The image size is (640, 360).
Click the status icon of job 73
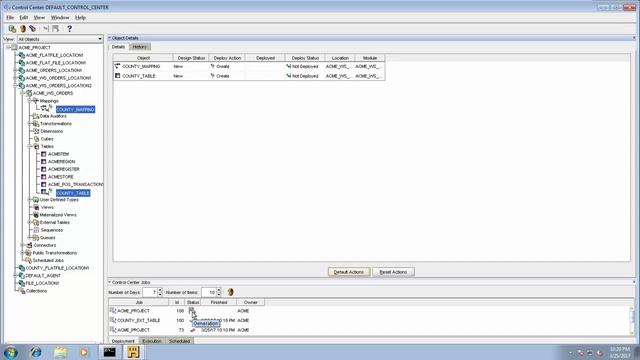pos(193,330)
